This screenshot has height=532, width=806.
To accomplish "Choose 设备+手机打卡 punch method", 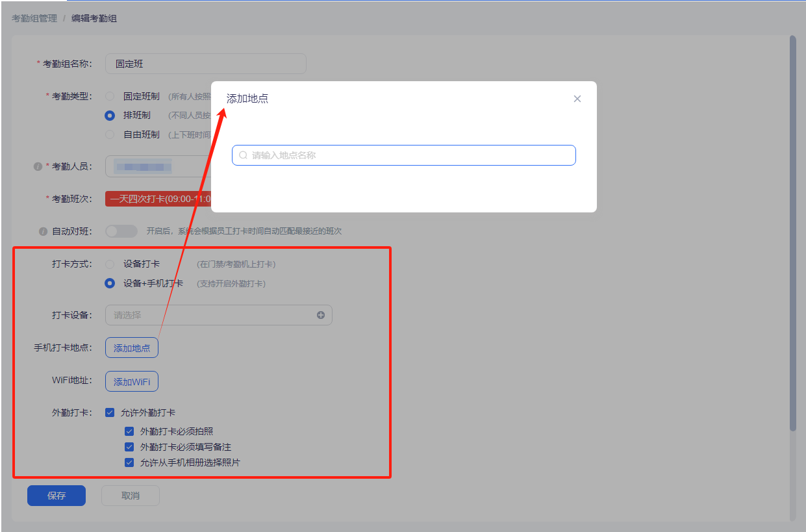I will tap(110, 283).
